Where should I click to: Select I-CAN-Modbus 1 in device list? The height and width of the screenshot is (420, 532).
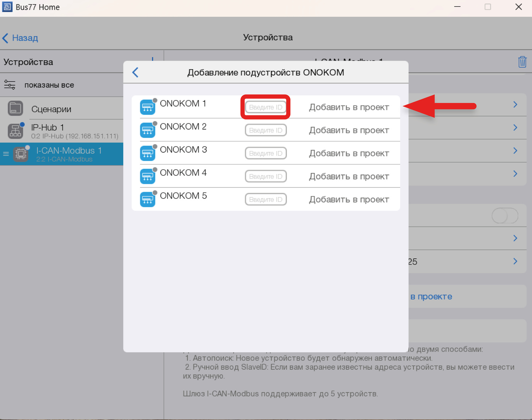click(x=69, y=154)
